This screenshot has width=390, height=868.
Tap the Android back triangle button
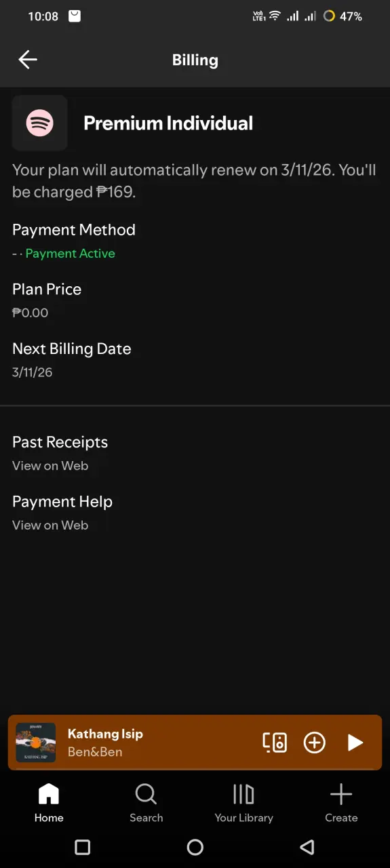coord(307,847)
